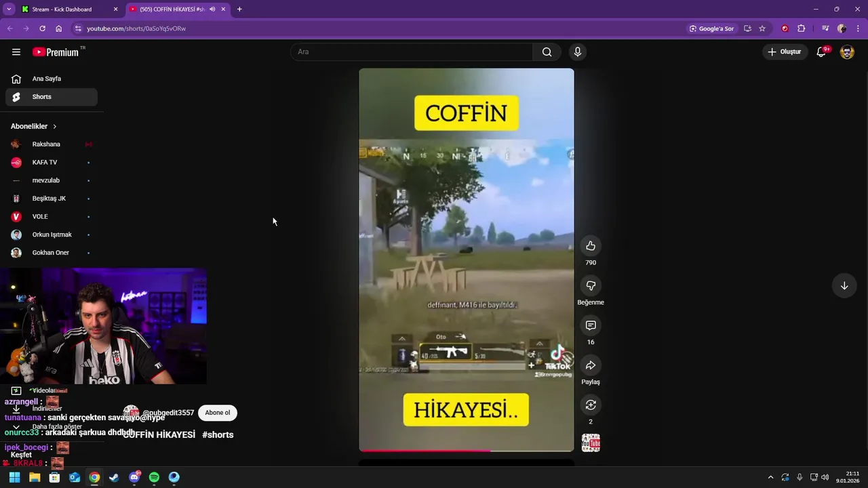Subscribe with the Abone ol button

point(218,413)
